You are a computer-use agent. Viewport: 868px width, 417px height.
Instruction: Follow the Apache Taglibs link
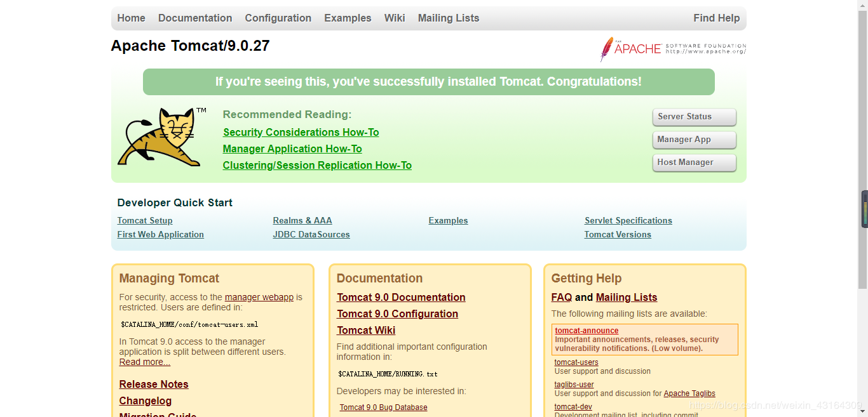689,394
